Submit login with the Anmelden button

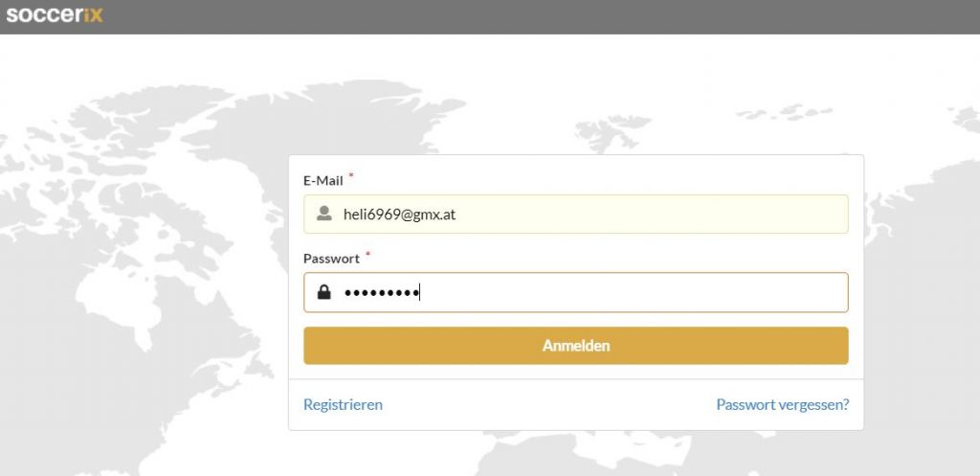(575, 346)
